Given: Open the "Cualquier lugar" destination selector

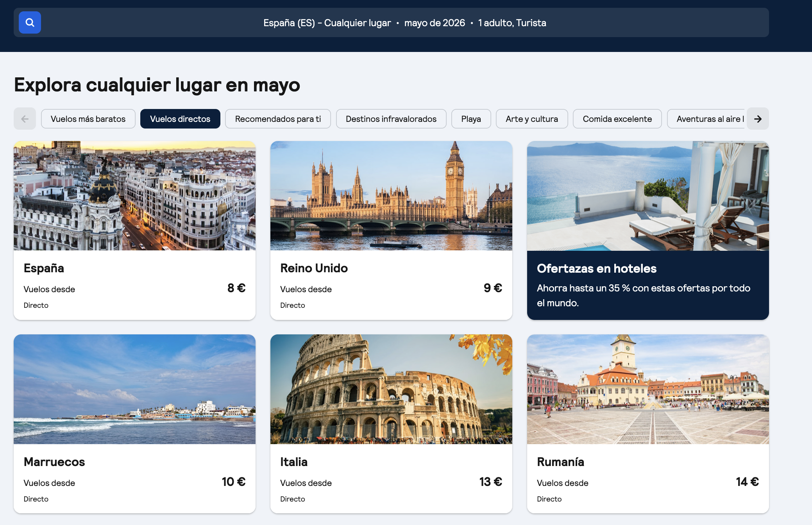Looking at the screenshot, I should pos(358,23).
